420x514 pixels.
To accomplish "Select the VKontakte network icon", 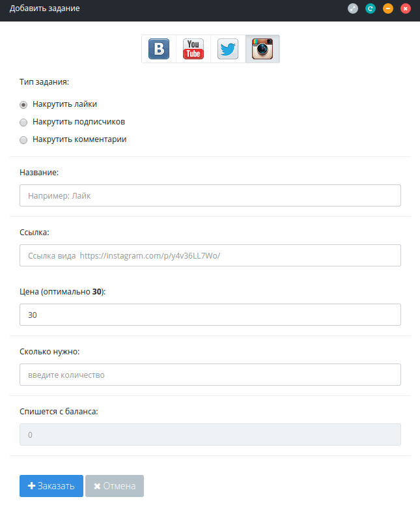I will pos(159,49).
